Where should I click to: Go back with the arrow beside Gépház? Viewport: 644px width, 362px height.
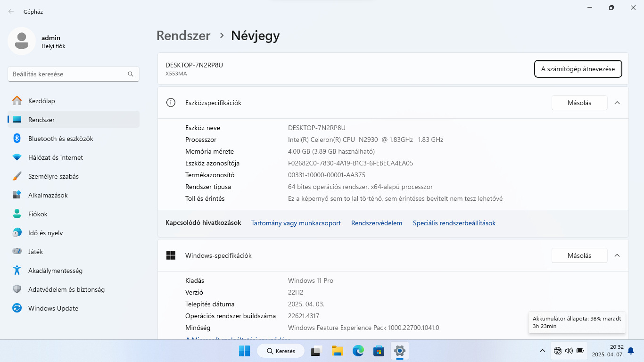[x=11, y=11]
